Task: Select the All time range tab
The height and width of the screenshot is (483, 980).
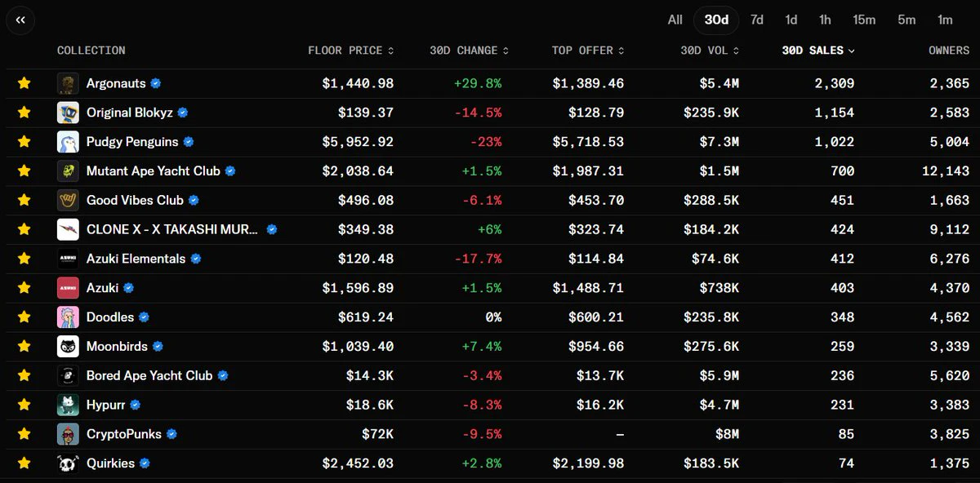Action: 675,20
